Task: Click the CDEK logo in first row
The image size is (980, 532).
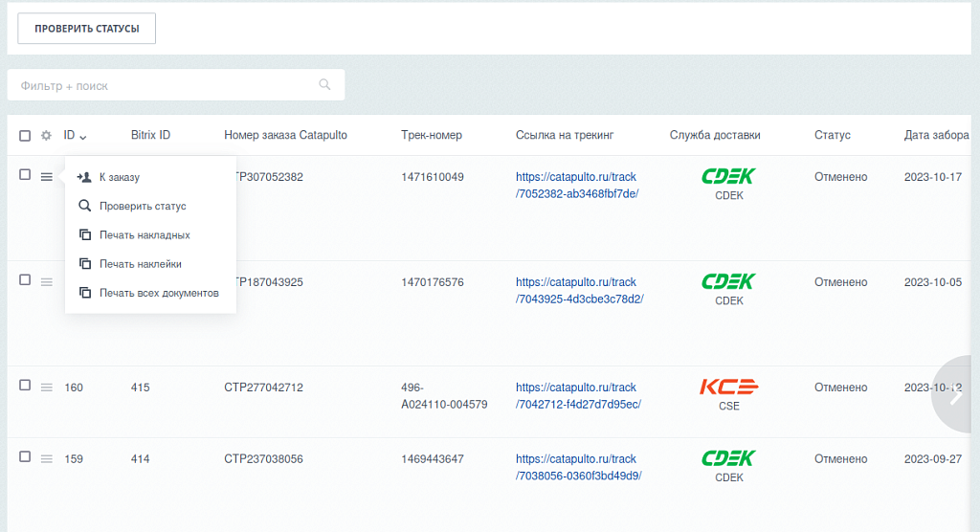Action: [x=728, y=176]
